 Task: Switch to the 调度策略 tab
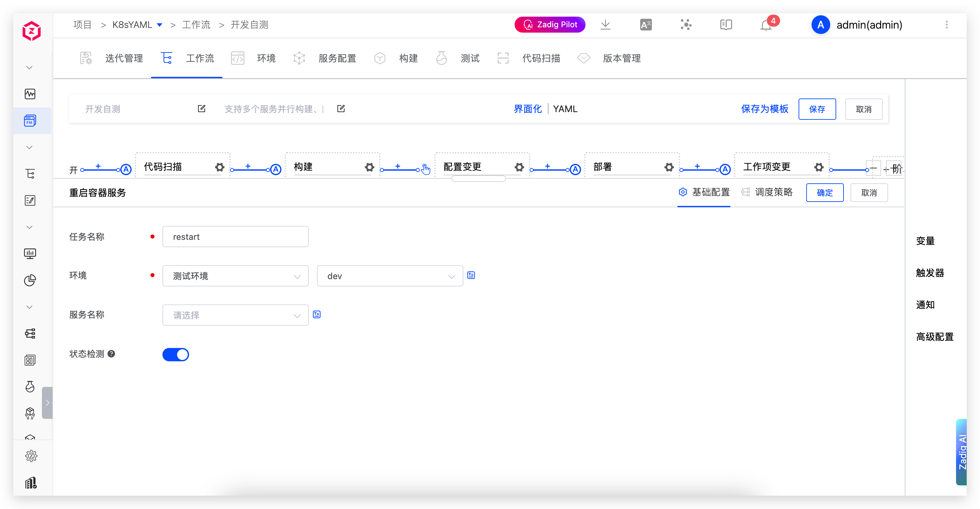tap(774, 192)
